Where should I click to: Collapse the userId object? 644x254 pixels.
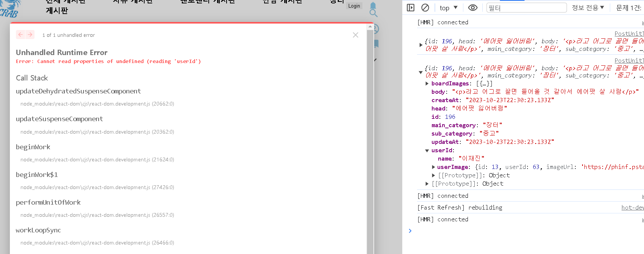coord(427,150)
